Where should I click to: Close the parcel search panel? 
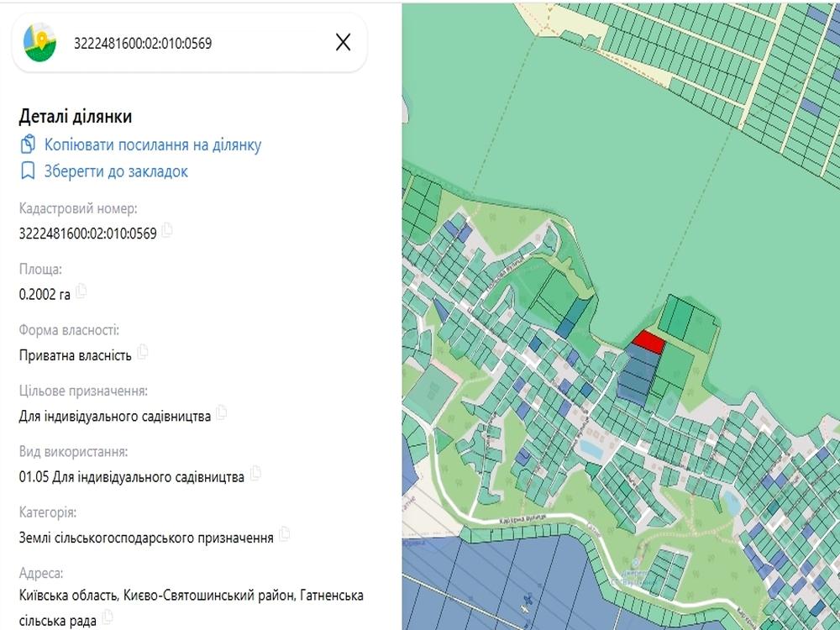pos(343,43)
